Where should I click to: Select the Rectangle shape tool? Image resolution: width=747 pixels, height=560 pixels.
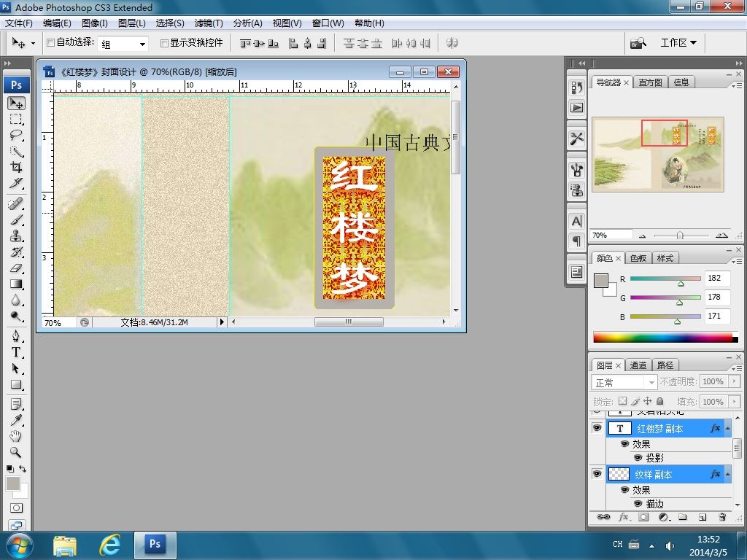(16, 384)
